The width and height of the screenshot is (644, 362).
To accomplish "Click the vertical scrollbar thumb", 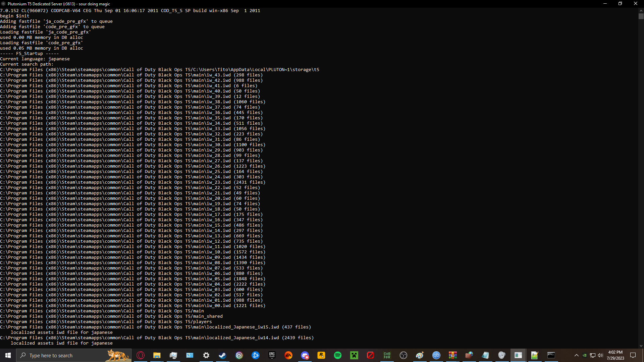I will click(x=641, y=16).
